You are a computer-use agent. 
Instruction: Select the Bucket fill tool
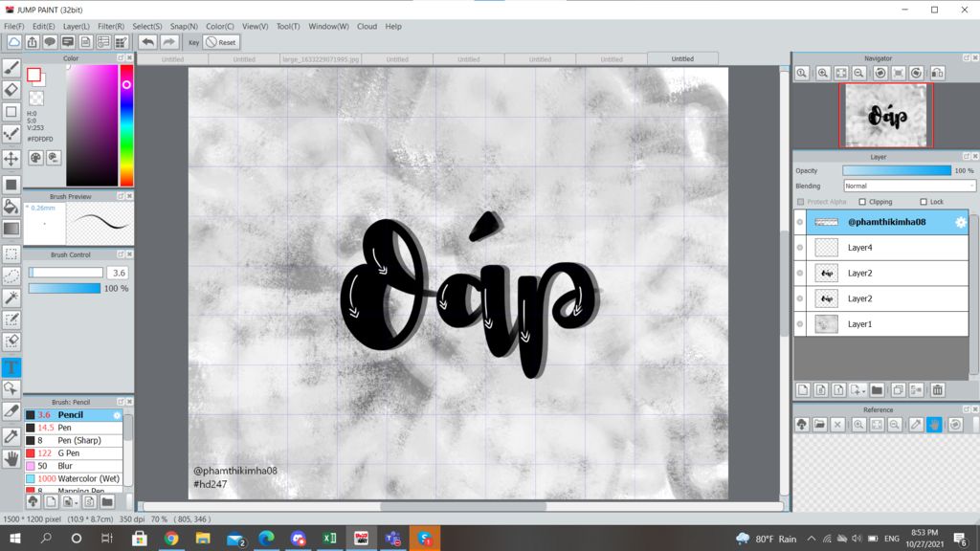coord(11,207)
